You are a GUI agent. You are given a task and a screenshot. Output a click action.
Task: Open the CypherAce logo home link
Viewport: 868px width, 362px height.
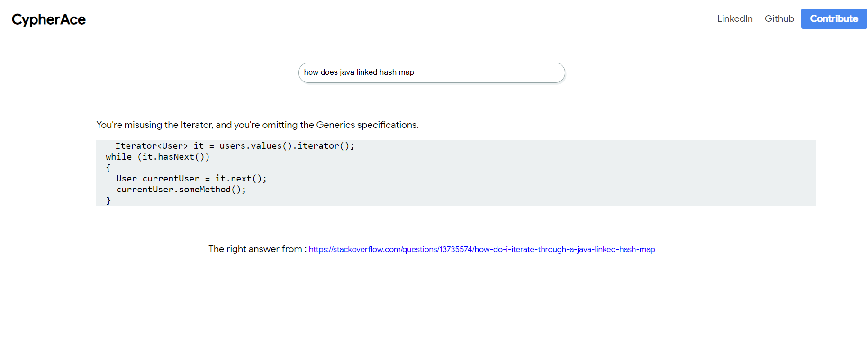point(48,19)
